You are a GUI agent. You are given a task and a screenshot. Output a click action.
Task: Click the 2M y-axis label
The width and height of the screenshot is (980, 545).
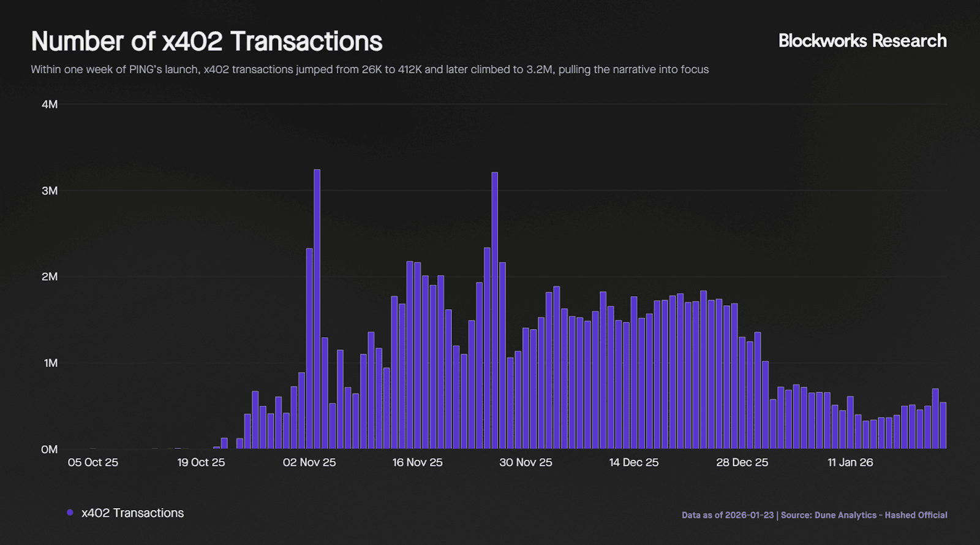50,277
